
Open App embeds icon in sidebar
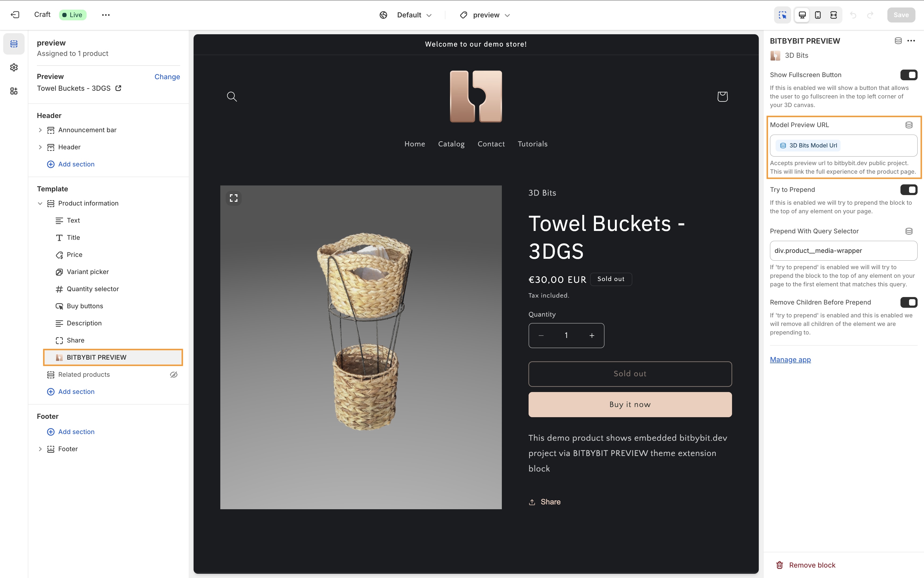pos(14,91)
